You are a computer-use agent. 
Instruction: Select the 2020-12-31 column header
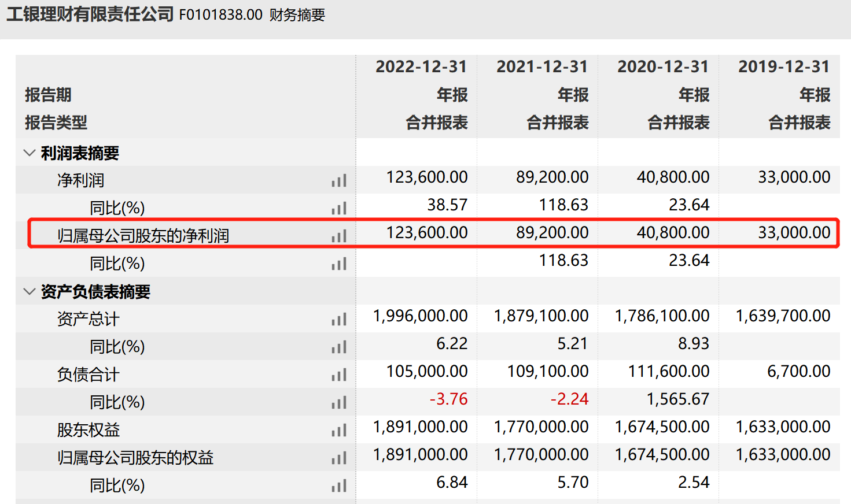tap(663, 67)
